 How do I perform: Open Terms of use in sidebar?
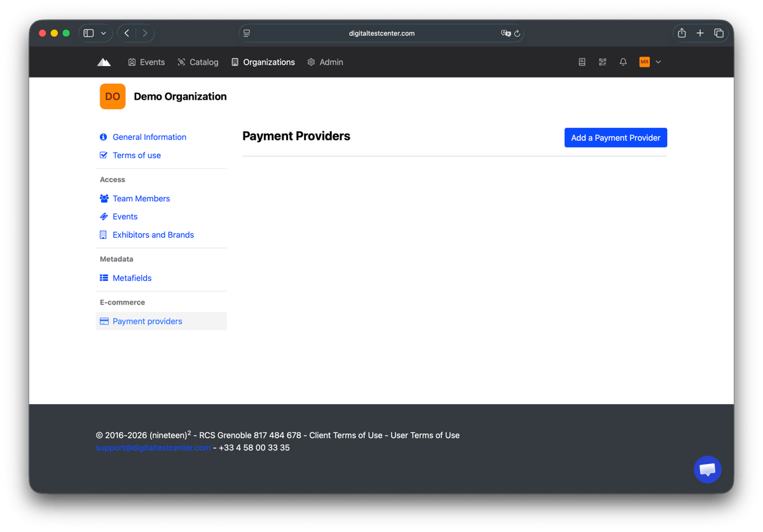coord(137,155)
